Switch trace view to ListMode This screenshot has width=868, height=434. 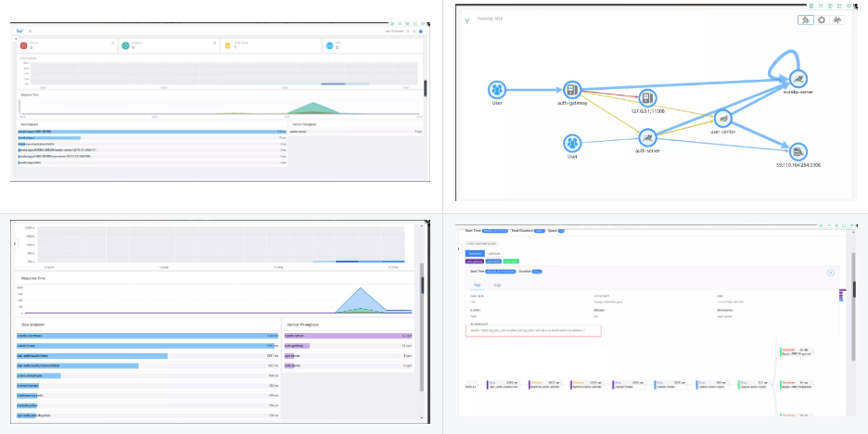(x=493, y=253)
